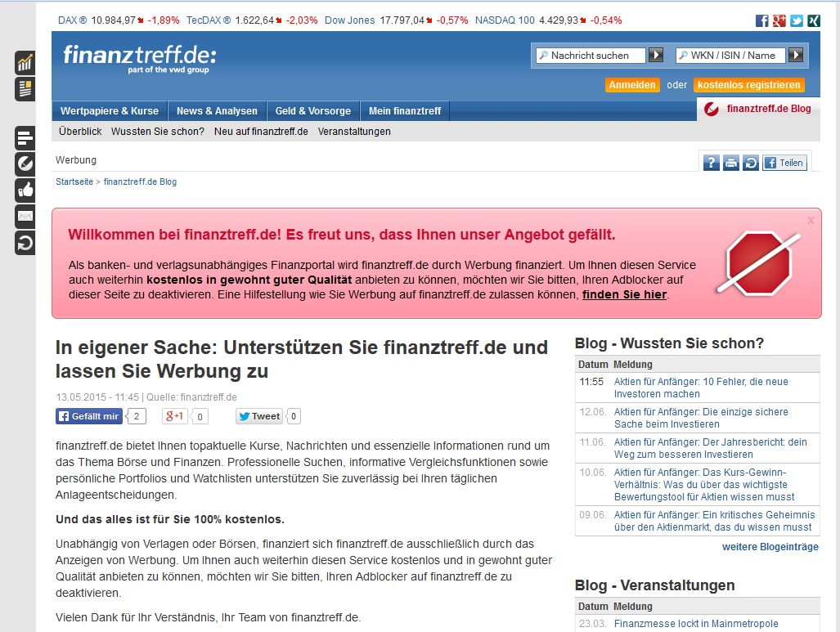Click the thumbs-up icon in left sidebar
840x632 pixels.
coord(25,190)
